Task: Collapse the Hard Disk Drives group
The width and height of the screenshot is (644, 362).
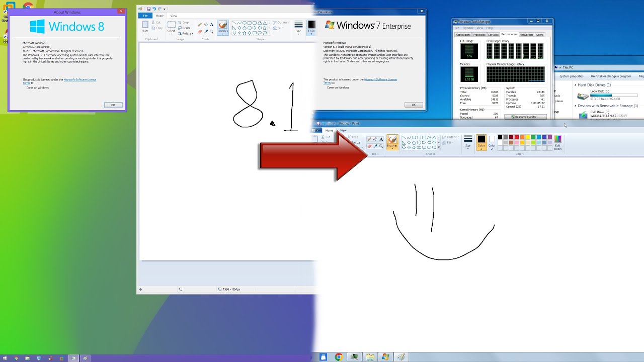Action: point(576,85)
